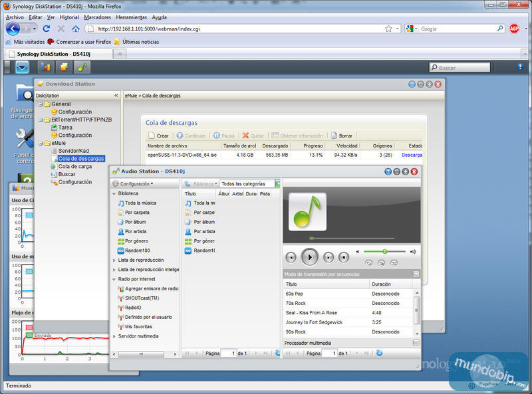
Task: Select Toda la música in library tree
Action: coord(137,203)
